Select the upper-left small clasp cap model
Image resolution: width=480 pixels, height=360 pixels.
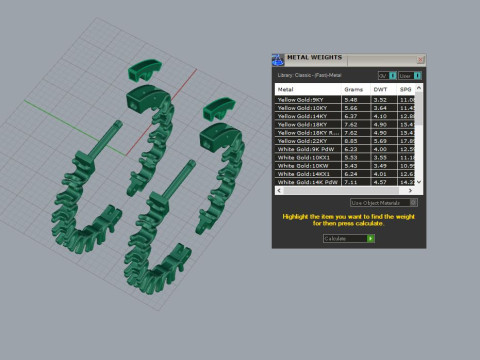click(x=144, y=70)
